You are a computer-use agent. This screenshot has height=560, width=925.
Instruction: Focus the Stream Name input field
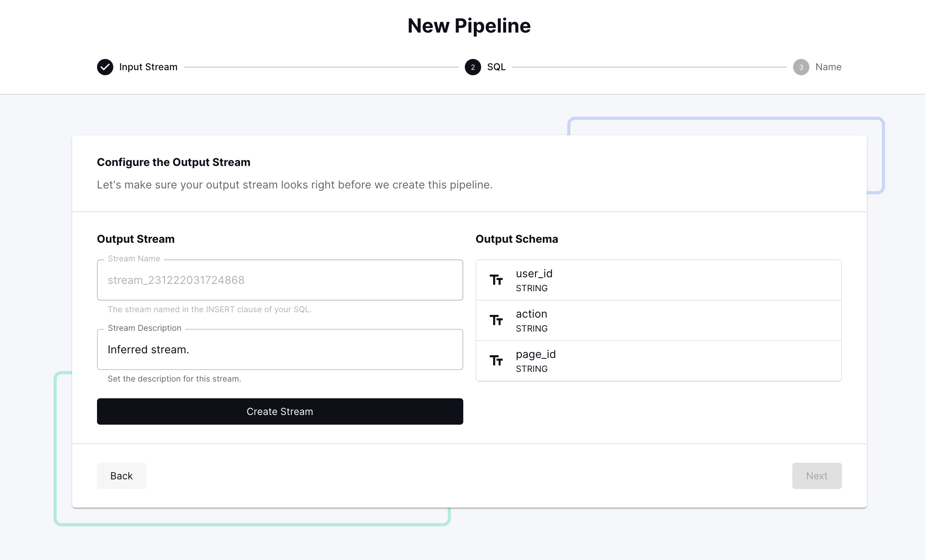pyautogui.click(x=280, y=280)
